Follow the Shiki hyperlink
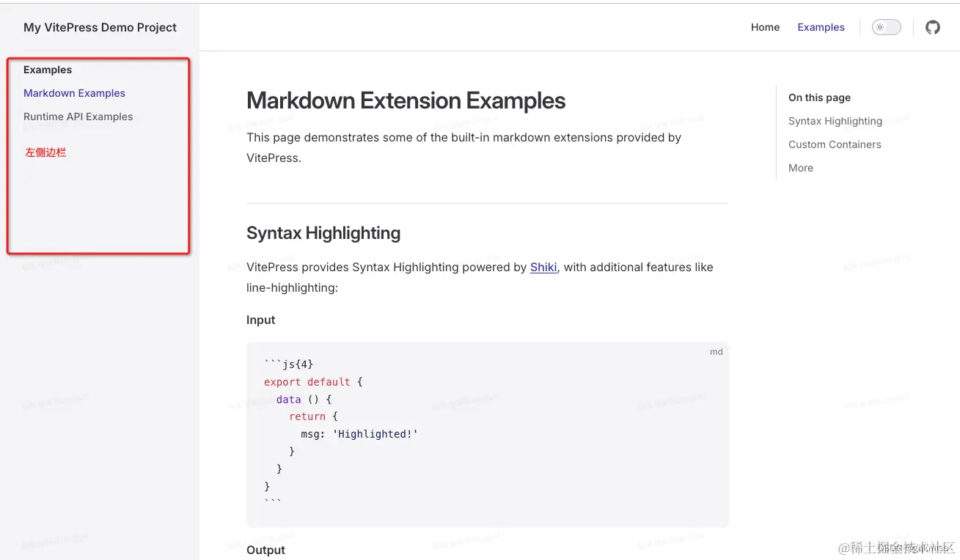The image size is (960, 560). coord(543,267)
